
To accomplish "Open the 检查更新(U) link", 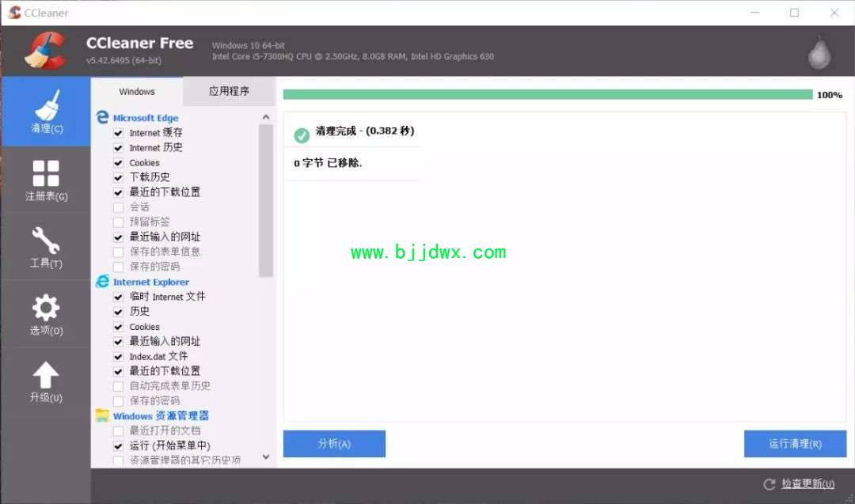I will [807, 484].
